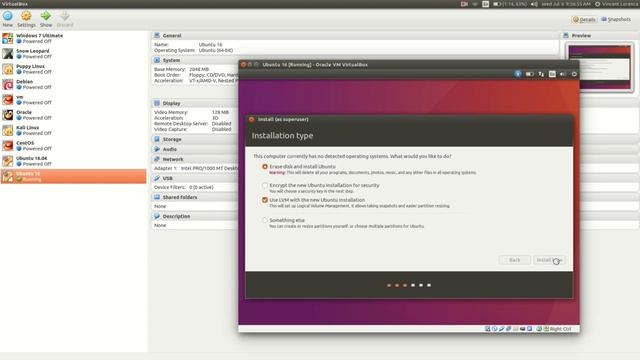Click the Back button in installer
Screen dimensions: 640x360
point(515,260)
